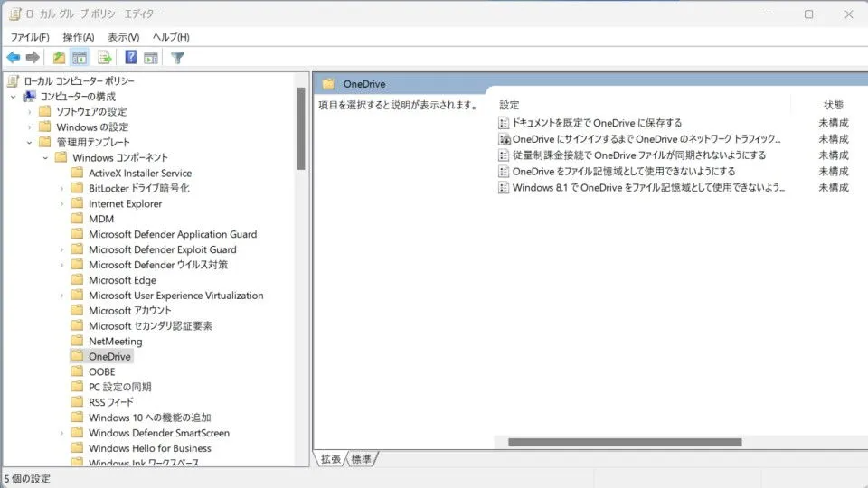Screen dimensions: 868x488
Task: Expand the BitLocker ドライブ暗号化 node
Action: point(61,188)
